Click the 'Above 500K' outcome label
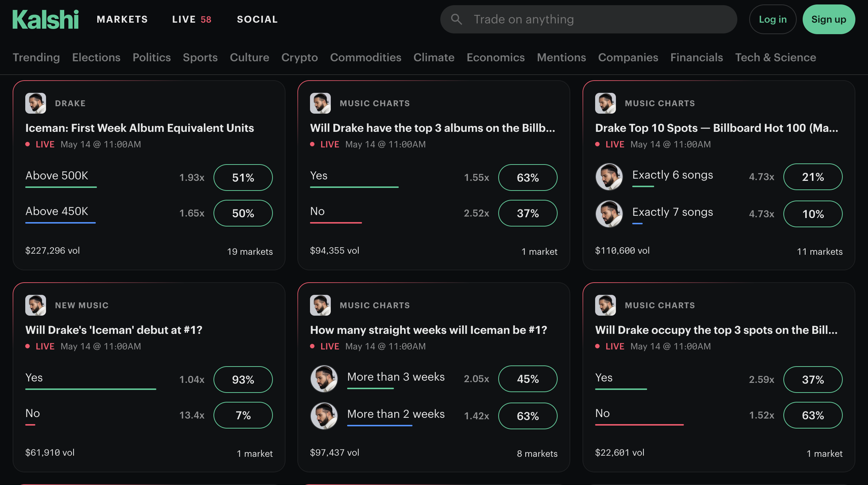868x485 pixels. [57, 175]
